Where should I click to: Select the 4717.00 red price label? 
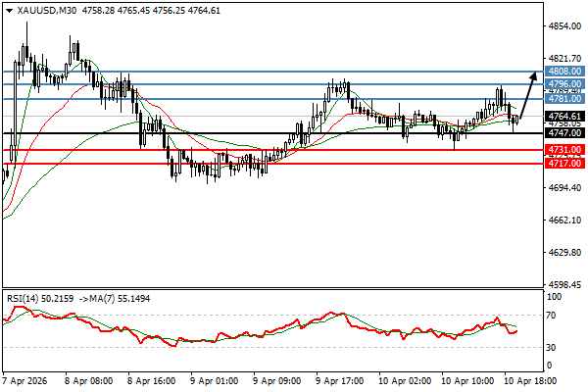[x=563, y=164]
